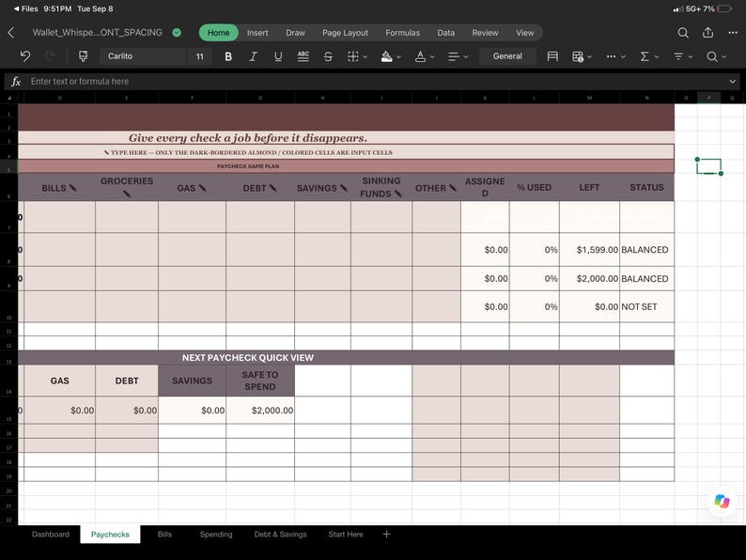
Task: Select the $1,599.00 LEFT cell
Action: [589, 249]
